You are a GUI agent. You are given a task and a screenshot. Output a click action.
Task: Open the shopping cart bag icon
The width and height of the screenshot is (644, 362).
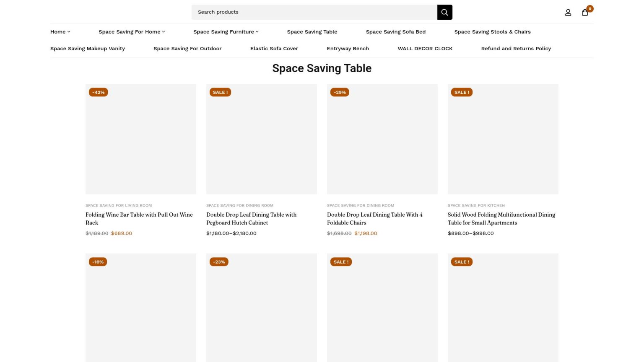(x=585, y=13)
